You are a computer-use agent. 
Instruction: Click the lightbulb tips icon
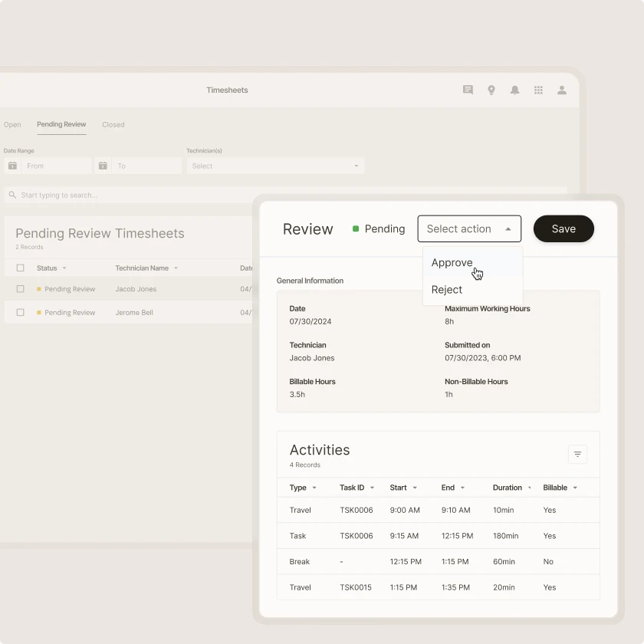pyautogui.click(x=491, y=90)
